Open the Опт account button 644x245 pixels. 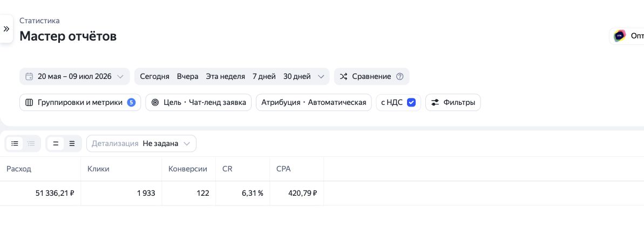[x=627, y=36]
